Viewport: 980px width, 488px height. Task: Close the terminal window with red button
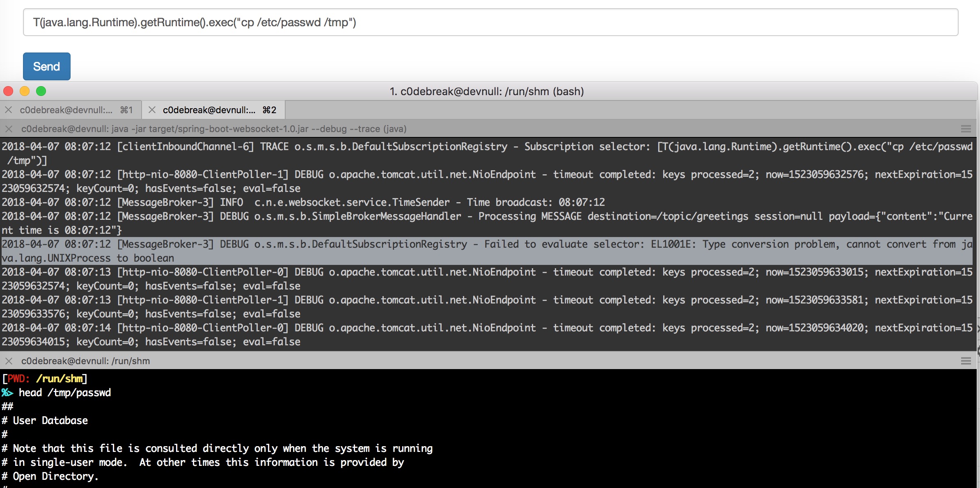click(8, 91)
